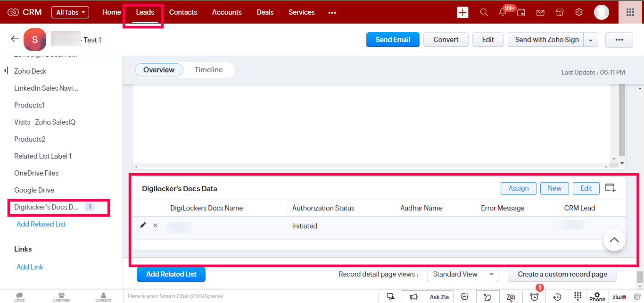Open the reminders alarm clock icon
Image resolution: width=644 pixels, height=303 pixels.
534,296
